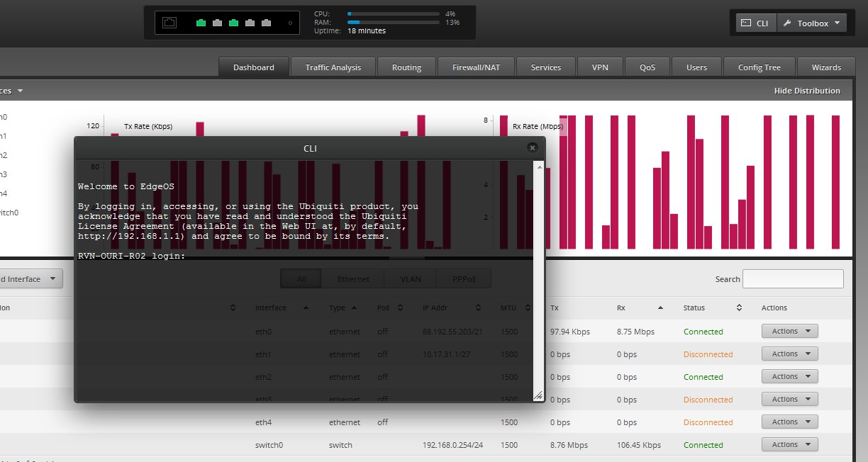Screen dimensions: 868x462
Task: Click the CPU usage progress bar
Action: click(393, 13)
